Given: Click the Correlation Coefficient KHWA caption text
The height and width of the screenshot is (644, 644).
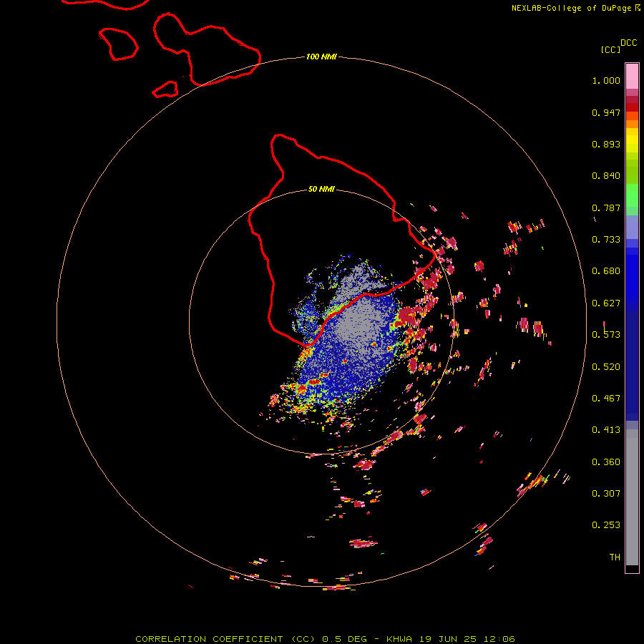Looking at the screenshot, I should [325, 639].
